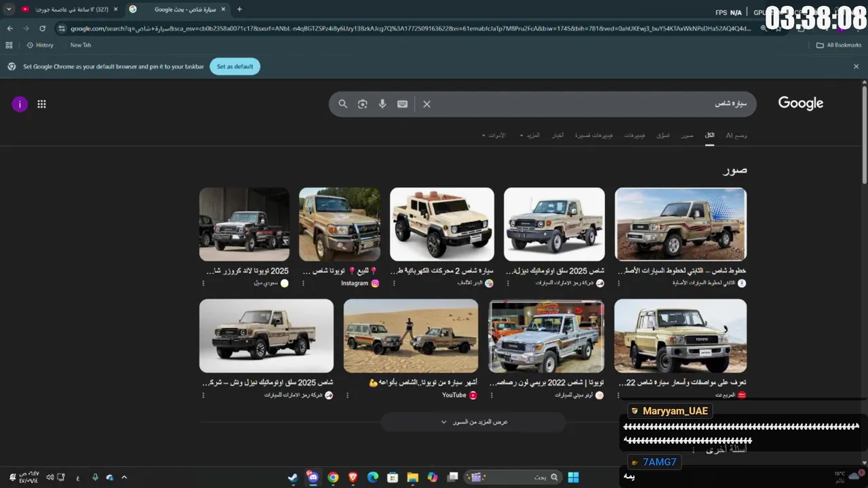
Task: Open Microsoft Edge from the taskbar
Action: (x=373, y=477)
